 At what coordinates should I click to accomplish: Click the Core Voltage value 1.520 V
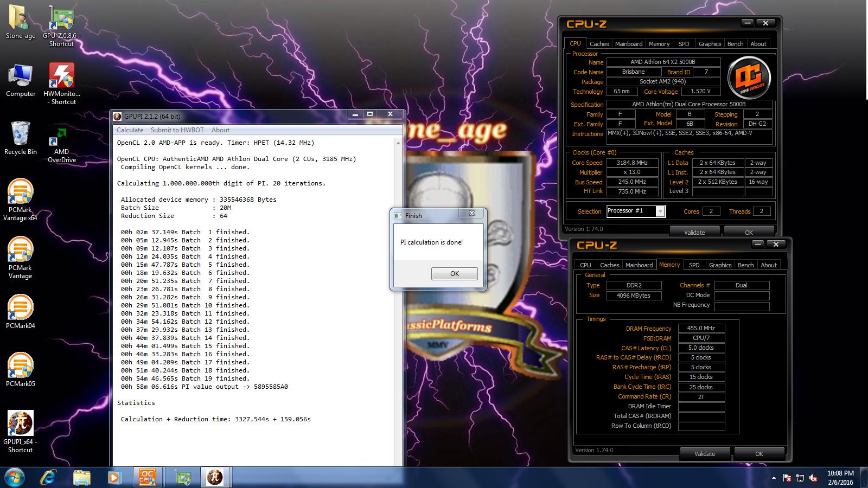[700, 91]
